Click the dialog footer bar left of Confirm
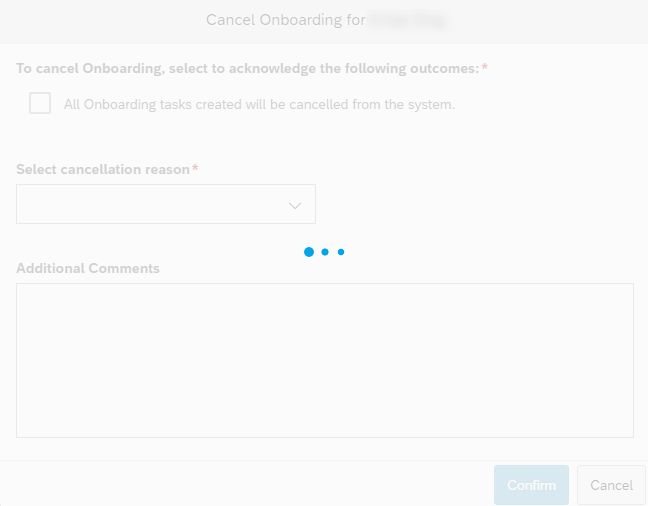 [x=247, y=484]
